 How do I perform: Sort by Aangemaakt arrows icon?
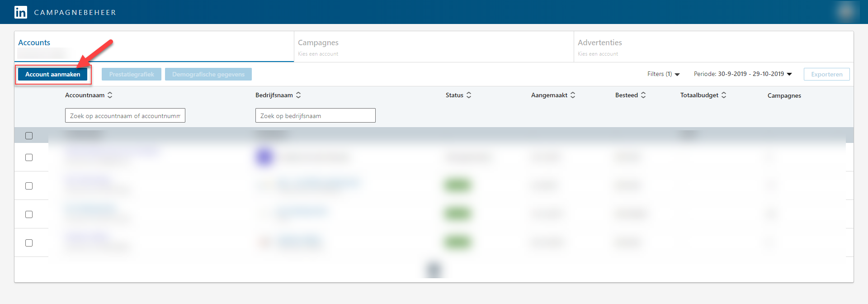click(573, 95)
